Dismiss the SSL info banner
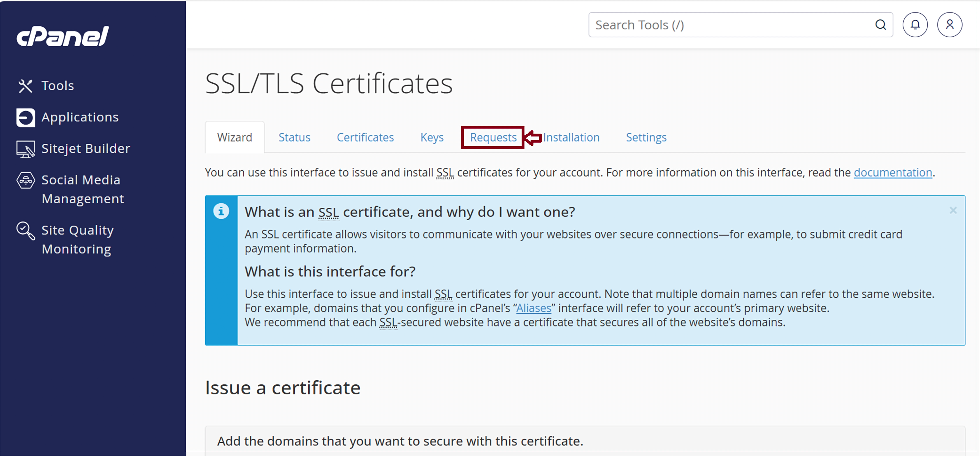Image resolution: width=980 pixels, height=456 pixels. (953, 210)
